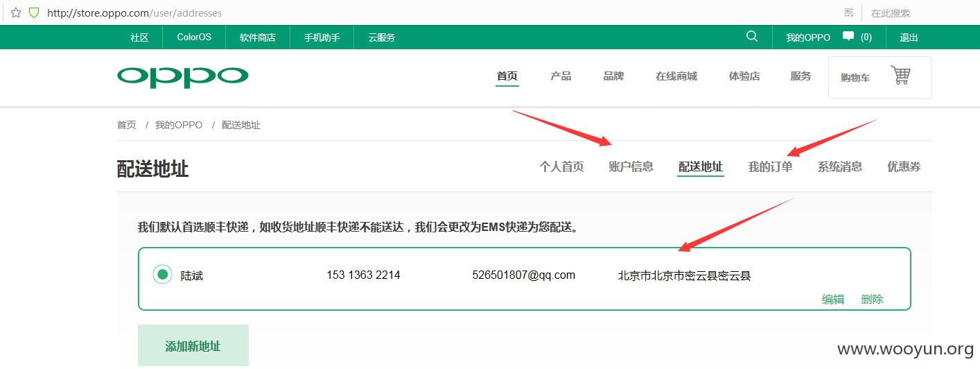Click 我的OPPO in the breadcrumb

click(x=179, y=125)
